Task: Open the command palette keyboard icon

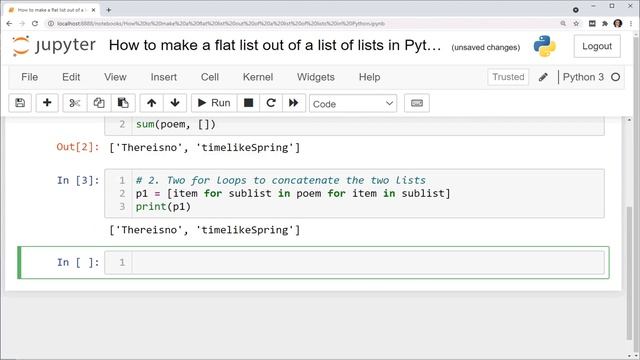Action: tap(417, 103)
